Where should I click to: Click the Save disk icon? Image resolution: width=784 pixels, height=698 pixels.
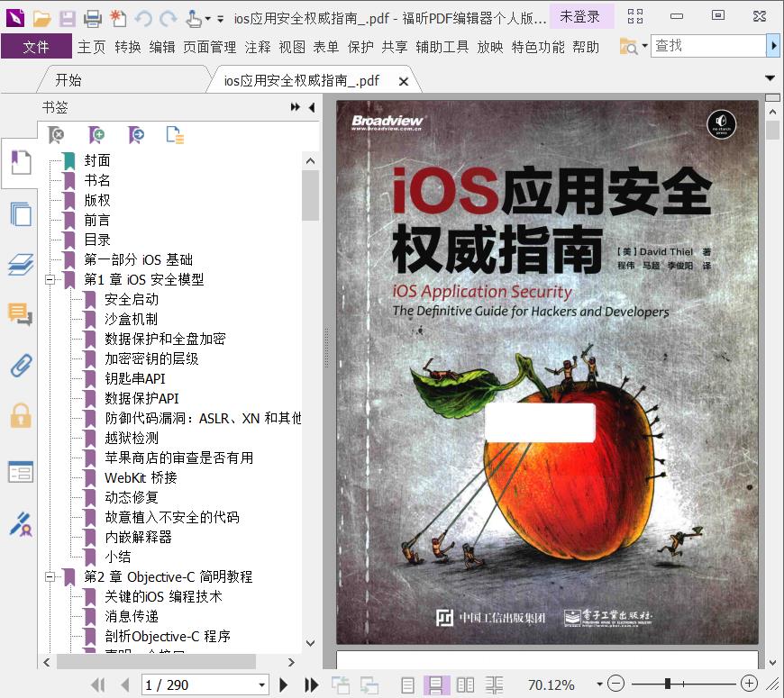point(67,19)
